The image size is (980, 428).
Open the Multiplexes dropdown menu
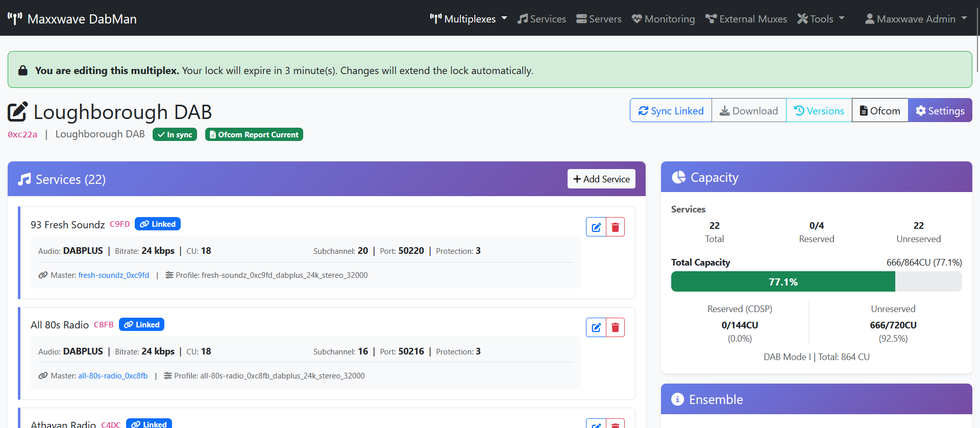(x=468, y=19)
